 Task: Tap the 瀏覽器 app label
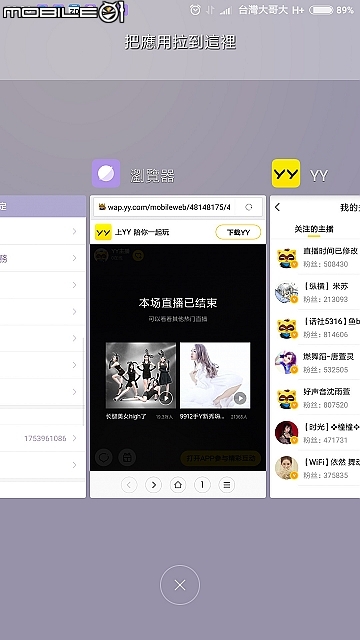[153, 176]
